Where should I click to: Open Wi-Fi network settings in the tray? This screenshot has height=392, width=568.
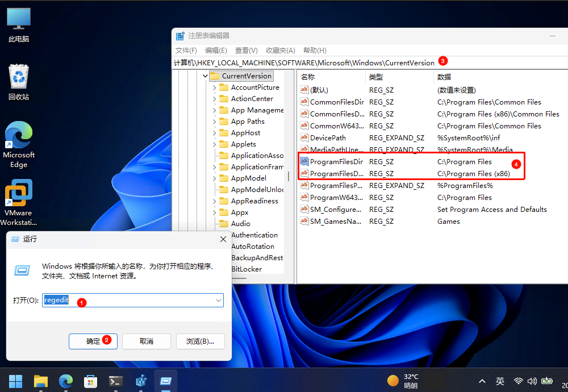(x=519, y=381)
